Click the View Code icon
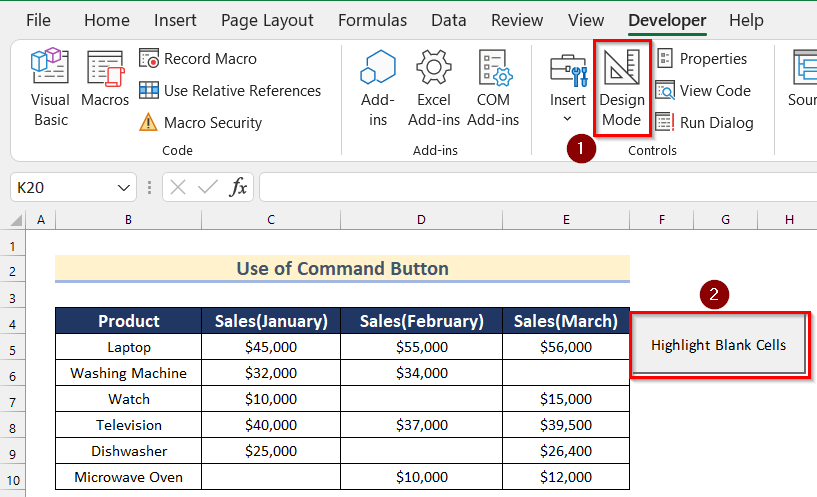Image resolution: width=817 pixels, height=497 pixels. (x=703, y=91)
